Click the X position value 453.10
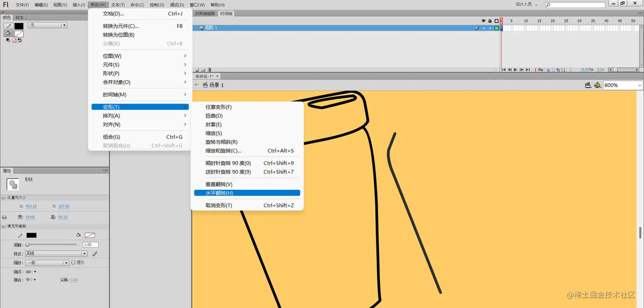Image resolution: width=644 pixels, height=308 pixels. [x=30, y=206]
